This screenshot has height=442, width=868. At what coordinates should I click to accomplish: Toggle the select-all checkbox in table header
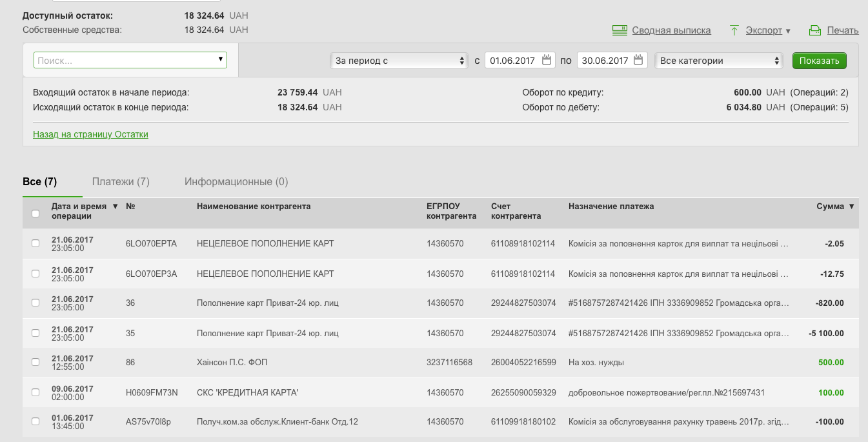click(35, 214)
